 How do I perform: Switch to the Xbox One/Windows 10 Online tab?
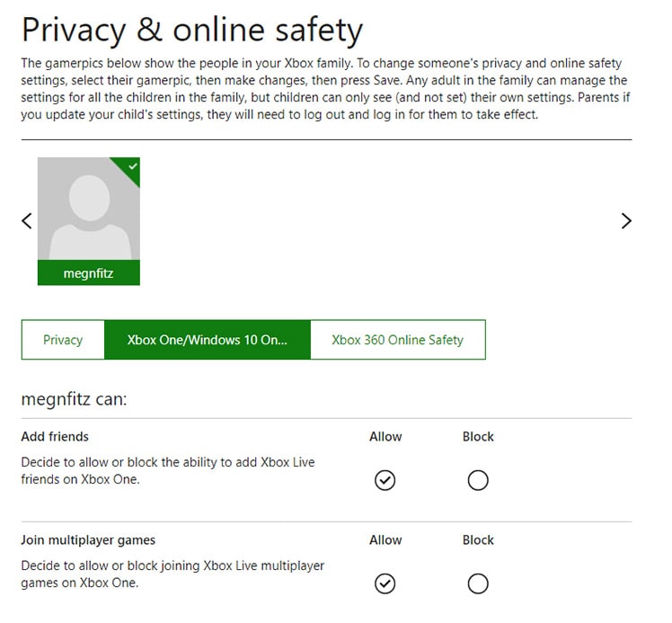point(208,340)
